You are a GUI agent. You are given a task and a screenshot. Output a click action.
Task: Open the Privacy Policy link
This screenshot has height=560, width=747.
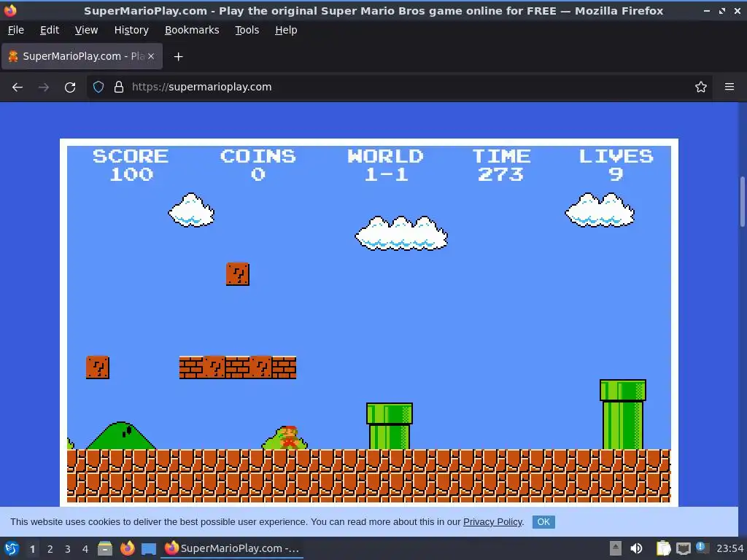(x=492, y=522)
